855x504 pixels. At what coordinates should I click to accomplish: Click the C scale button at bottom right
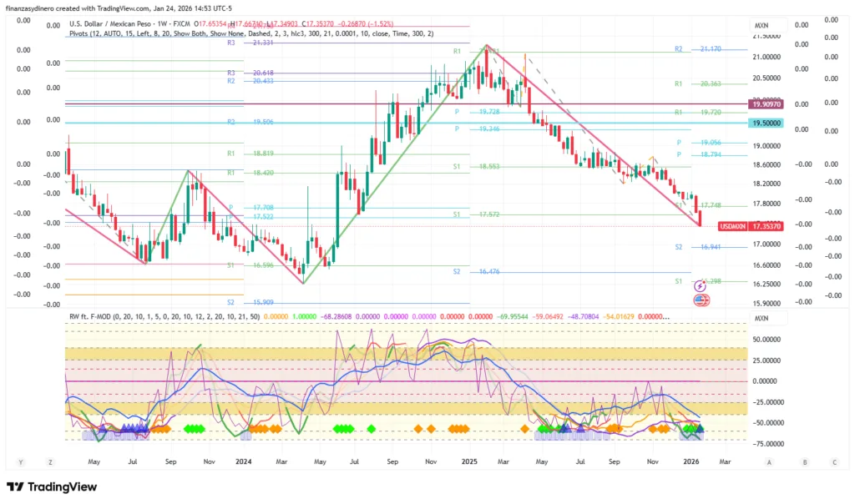833,461
